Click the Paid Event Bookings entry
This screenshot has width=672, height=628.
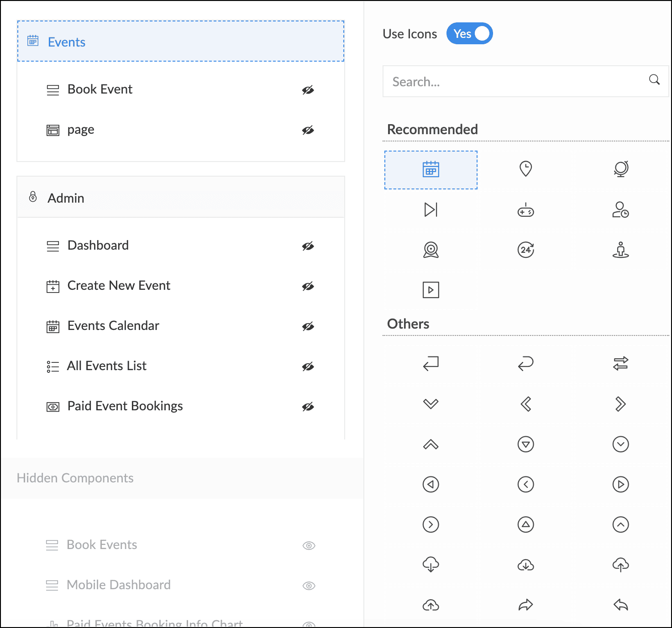pyautogui.click(x=125, y=406)
